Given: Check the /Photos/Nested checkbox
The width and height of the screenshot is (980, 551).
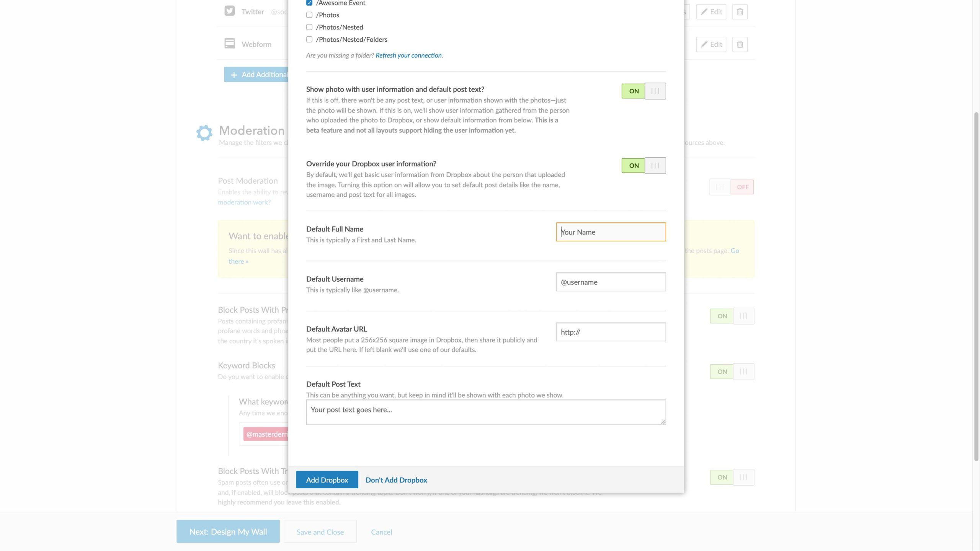Looking at the screenshot, I should (x=309, y=27).
